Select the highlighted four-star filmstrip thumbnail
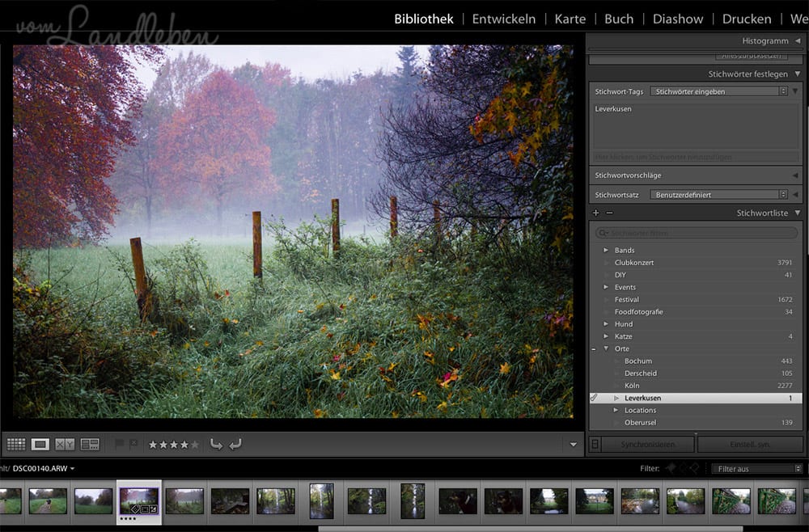Viewport: 809px width, 532px height. 139,501
